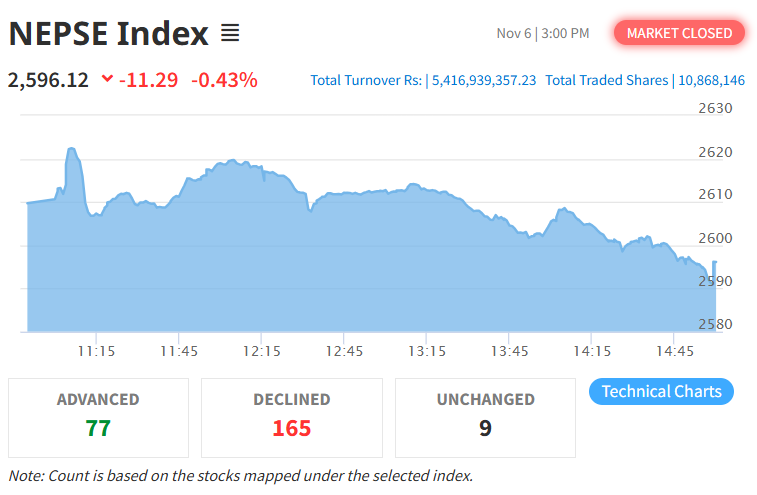The height and width of the screenshot is (495, 757).
Task: Click the Nov 6 3:00 PM timestamp
Action: tap(543, 34)
